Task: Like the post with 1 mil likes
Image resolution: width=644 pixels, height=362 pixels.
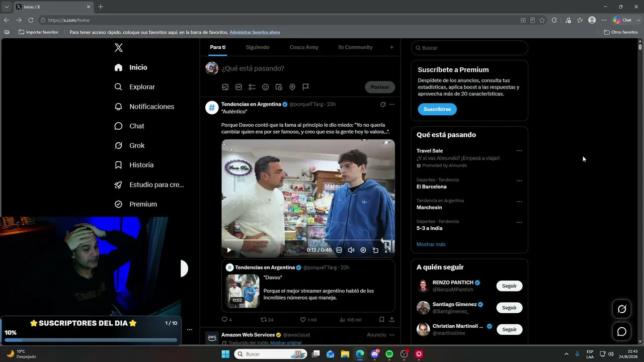Action: pyautogui.click(x=308, y=320)
